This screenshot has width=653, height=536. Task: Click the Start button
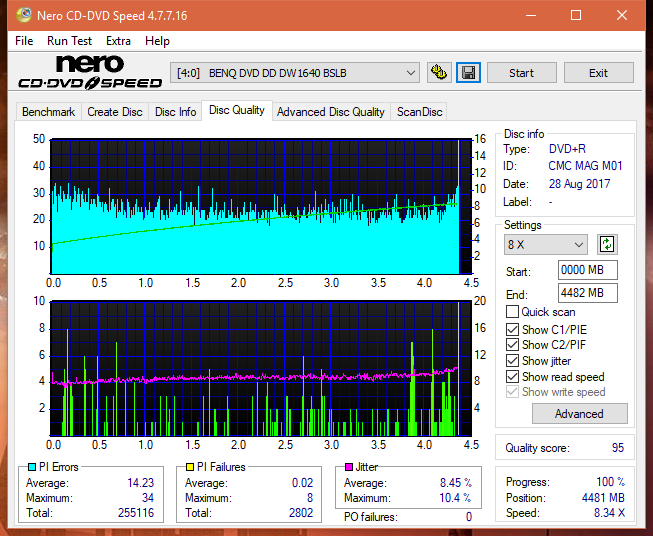coord(521,73)
